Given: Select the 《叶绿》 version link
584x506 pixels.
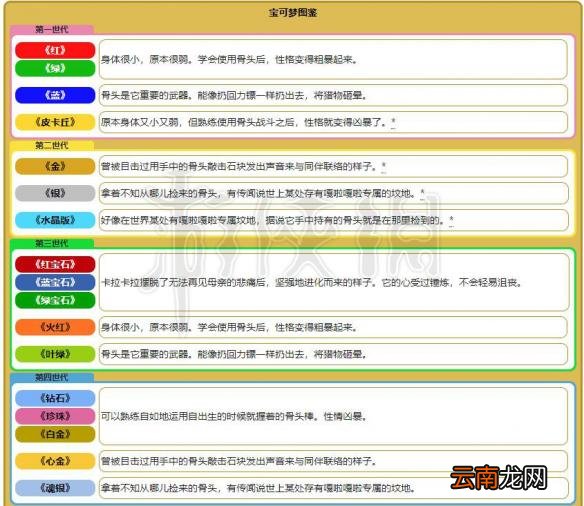Looking at the screenshot, I should pos(55,354).
